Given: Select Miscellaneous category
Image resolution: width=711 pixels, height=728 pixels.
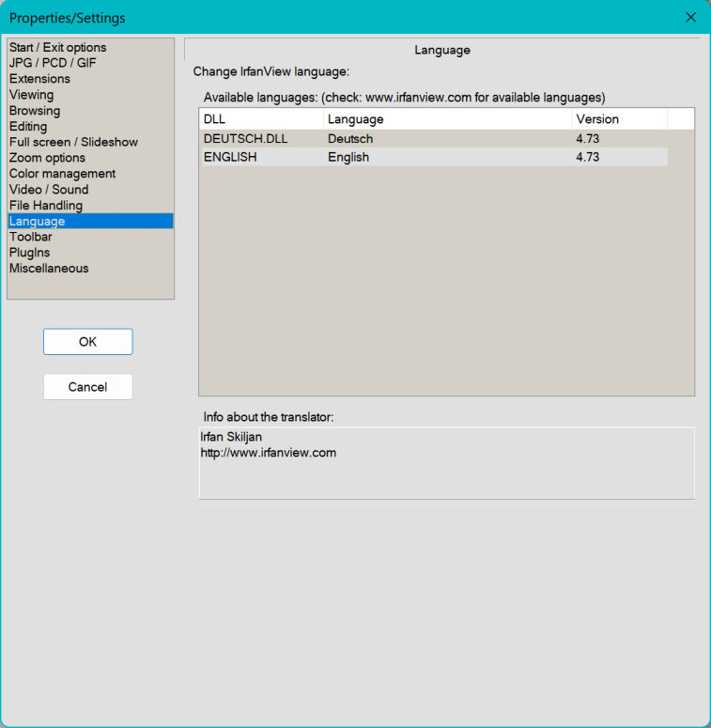Looking at the screenshot, I should click(49, 269).
